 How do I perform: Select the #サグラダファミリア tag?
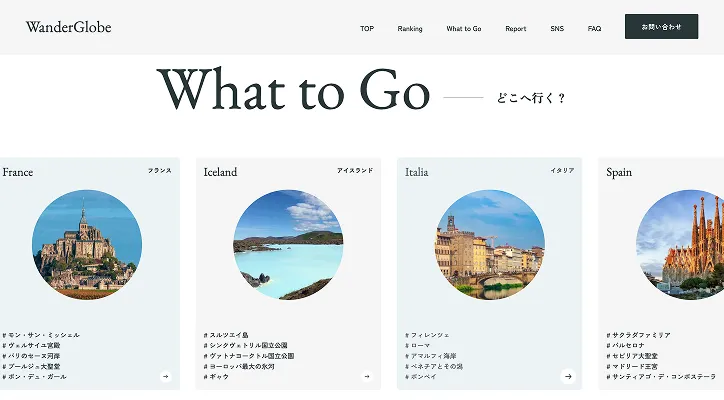tap(638, 335)
